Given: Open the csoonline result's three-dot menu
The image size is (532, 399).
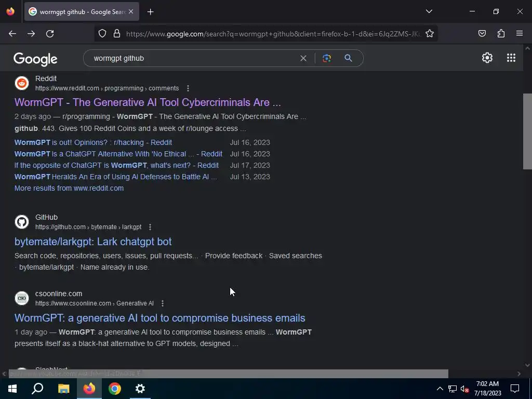Looking at the screenshot, I should tap(163, 303).
